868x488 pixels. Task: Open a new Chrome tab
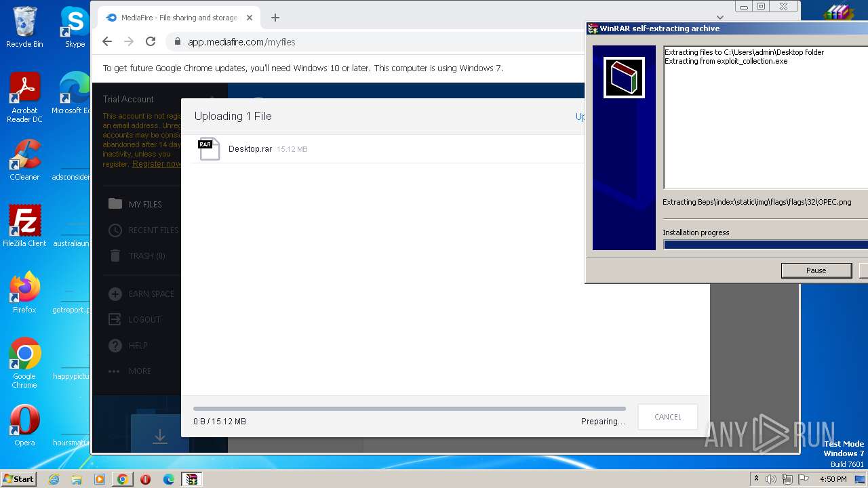coord(275,18)
